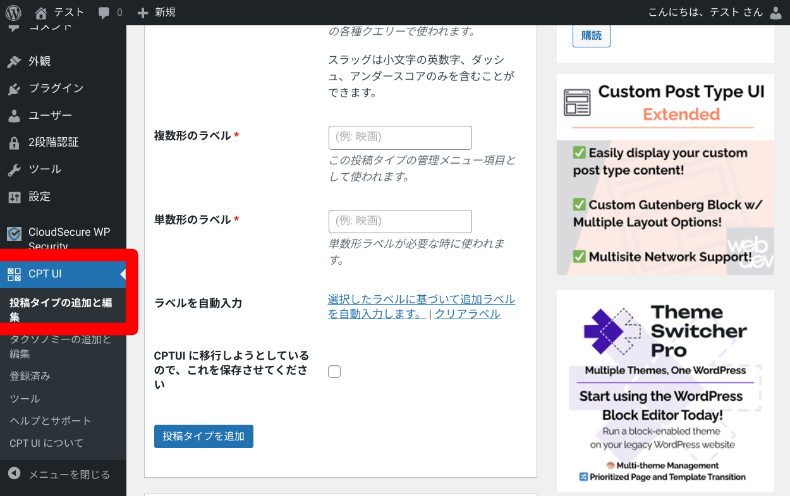Click こんにちは、テスト さん account link
This screenshot has height=496, width=790.
pyautogui.click(x=705, y=13)
